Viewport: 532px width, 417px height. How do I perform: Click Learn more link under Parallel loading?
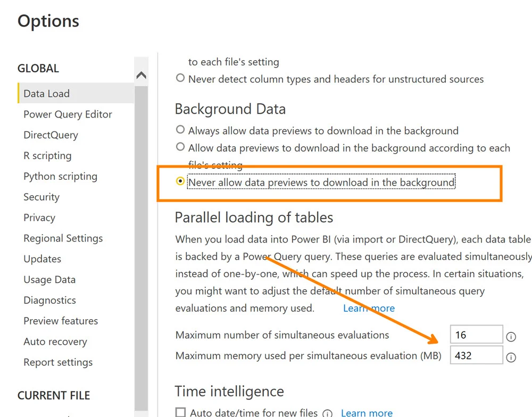(x=369, y=308)
